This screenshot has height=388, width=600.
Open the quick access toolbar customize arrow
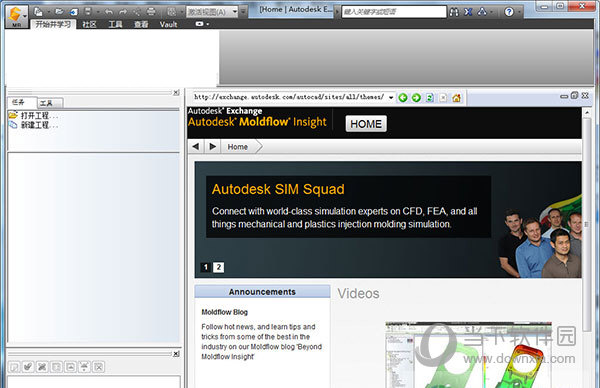click(243, 12)
